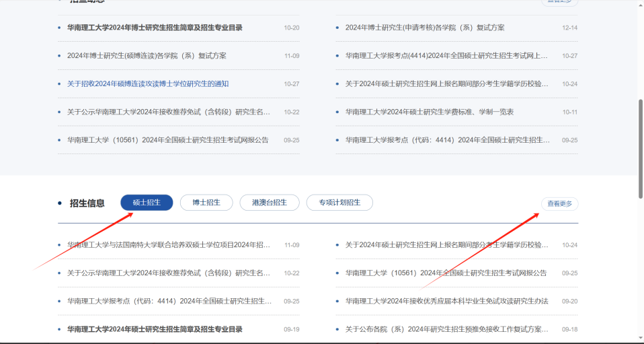Open 2024年博士研究生(申请考核)各学院（系）复试方案
This screenshot has height=344, width=644.
[425, 28]
